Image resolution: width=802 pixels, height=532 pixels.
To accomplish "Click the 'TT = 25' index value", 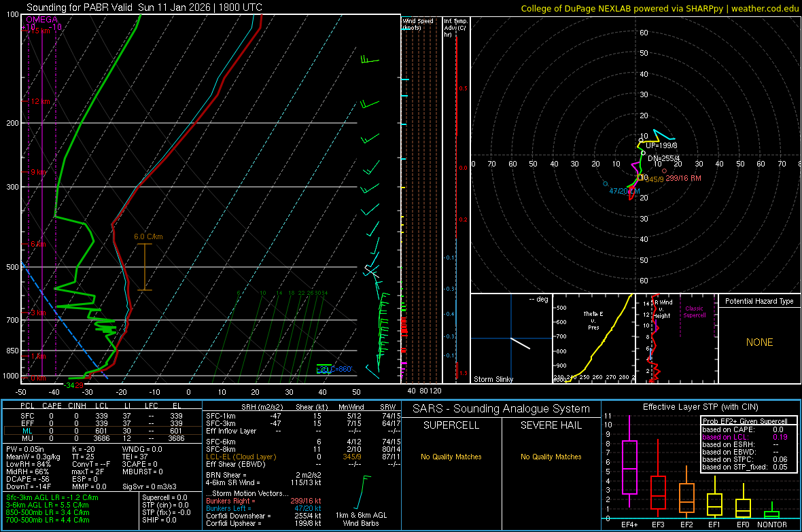I will (x=84, y=457).
